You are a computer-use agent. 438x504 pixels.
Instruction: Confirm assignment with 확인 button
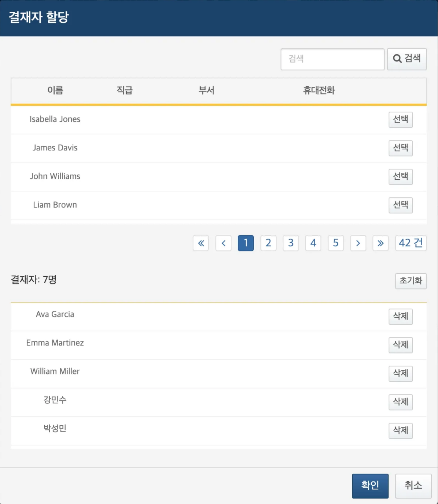pos(370,486)
